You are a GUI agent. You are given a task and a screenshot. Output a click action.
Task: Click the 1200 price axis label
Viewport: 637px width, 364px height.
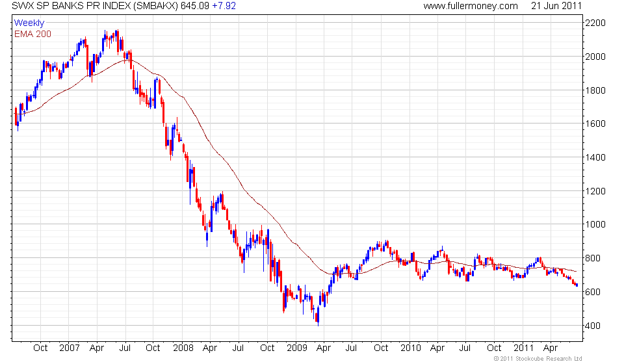595,191
